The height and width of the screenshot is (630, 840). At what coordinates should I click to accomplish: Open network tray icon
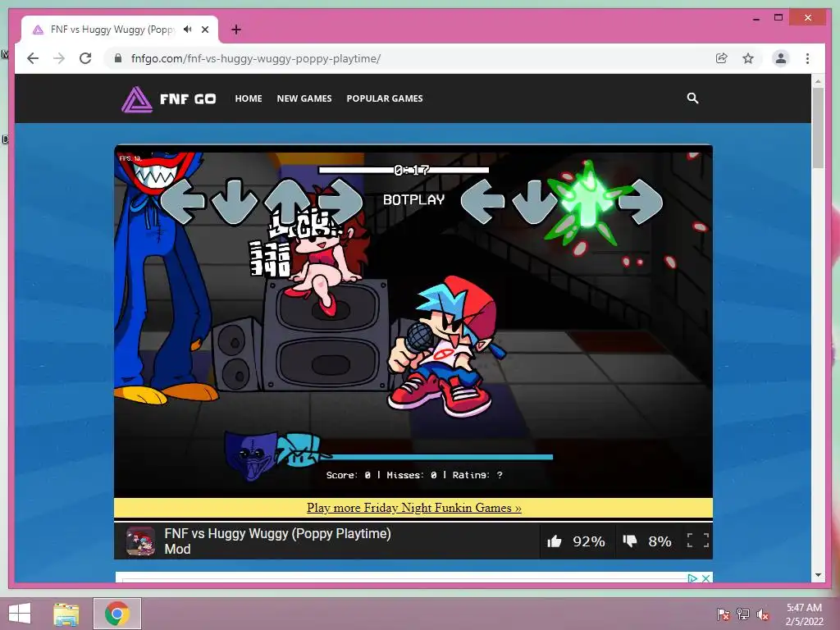743,614
